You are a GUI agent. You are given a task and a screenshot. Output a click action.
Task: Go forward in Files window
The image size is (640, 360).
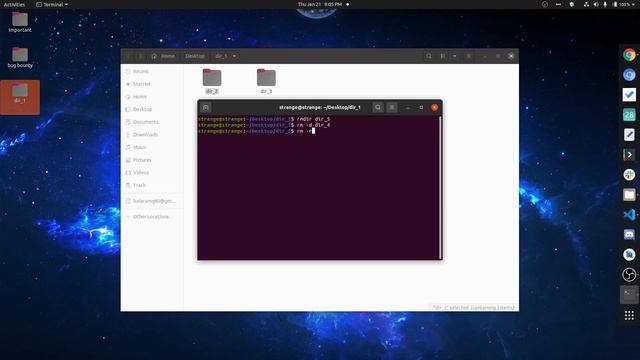(x=140, y=56)
